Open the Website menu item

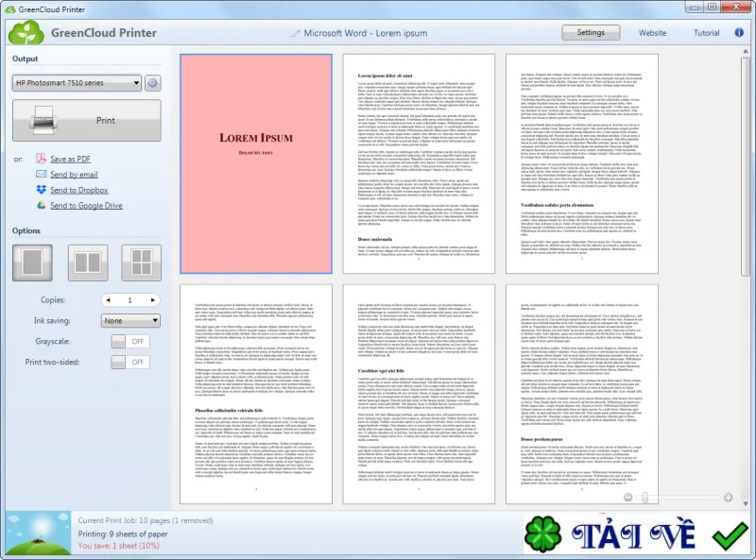(652, 33)
